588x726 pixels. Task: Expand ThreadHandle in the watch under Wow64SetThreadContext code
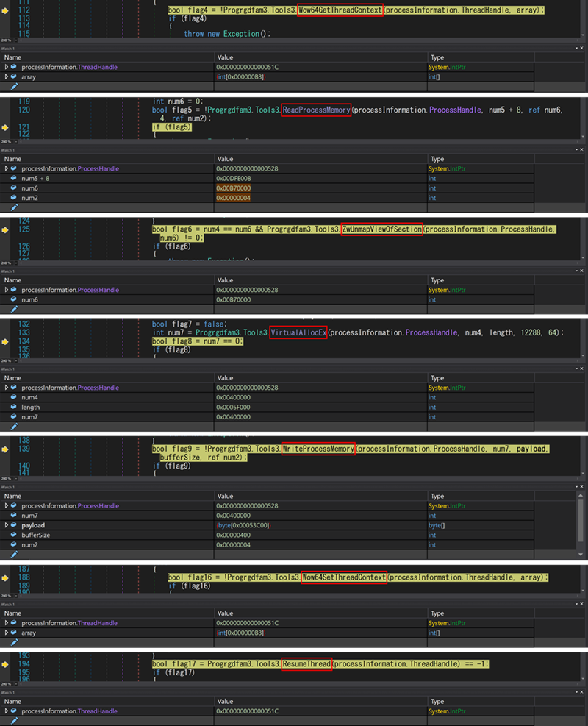[x=7, y=623]
